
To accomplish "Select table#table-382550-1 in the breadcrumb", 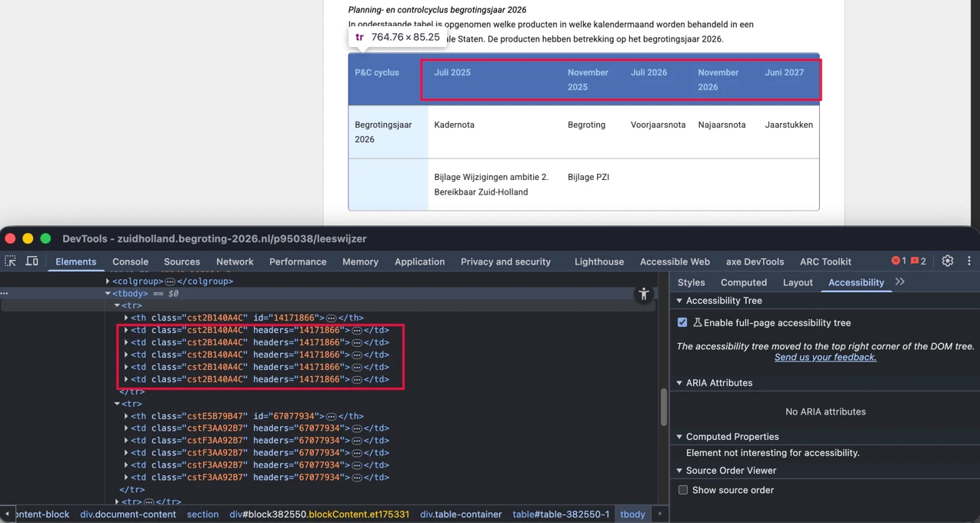I will point(561,514).
